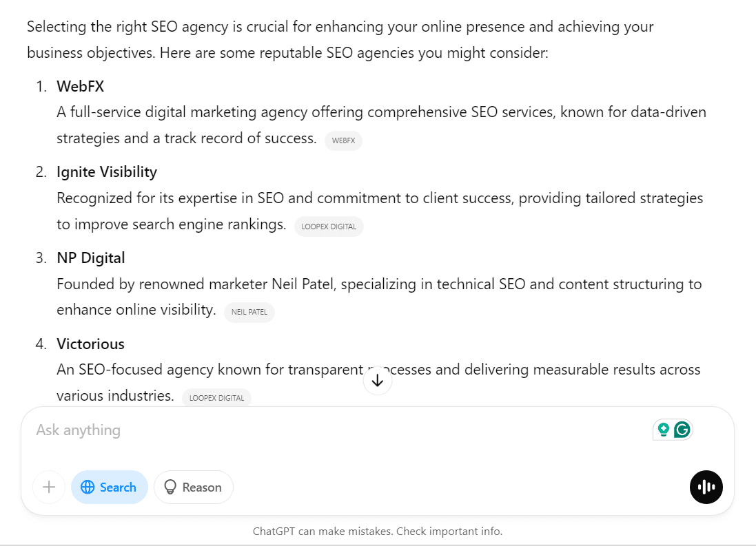This screenshot has height=546, width=756.
Task: Click the Ignite Visibility list heading
Action: (x=107, y=172)
